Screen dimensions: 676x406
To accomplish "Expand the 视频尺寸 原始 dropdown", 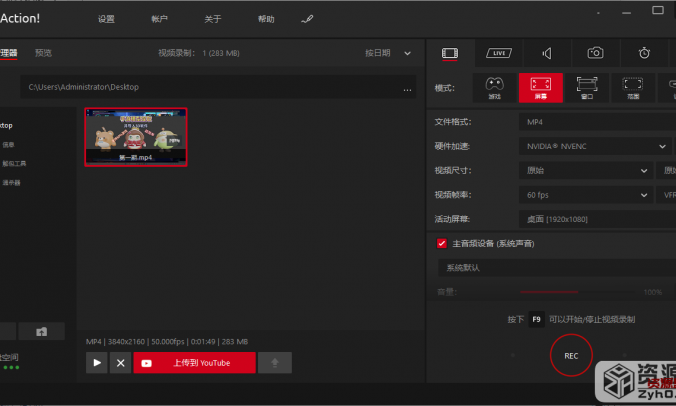I will (x=586, y=171).
